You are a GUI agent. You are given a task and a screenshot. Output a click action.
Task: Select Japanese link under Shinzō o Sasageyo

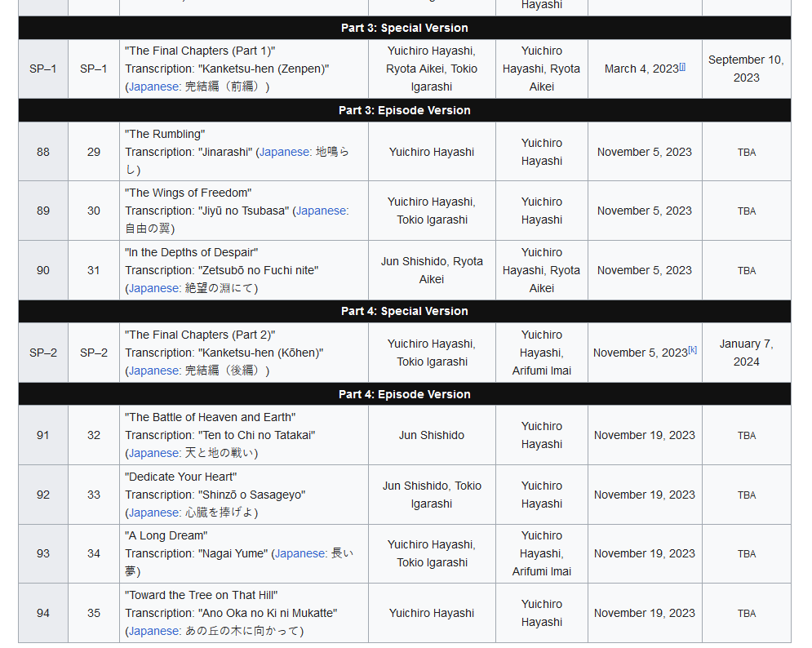pos(154,513)
